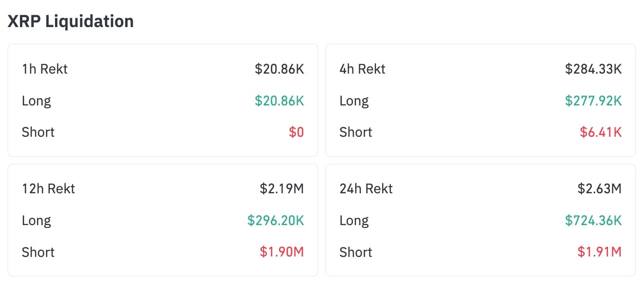Viewport: 644px width, 284px height.
Task: Click the 1h Long value $20.86K
Action: (x=279, y=101)
